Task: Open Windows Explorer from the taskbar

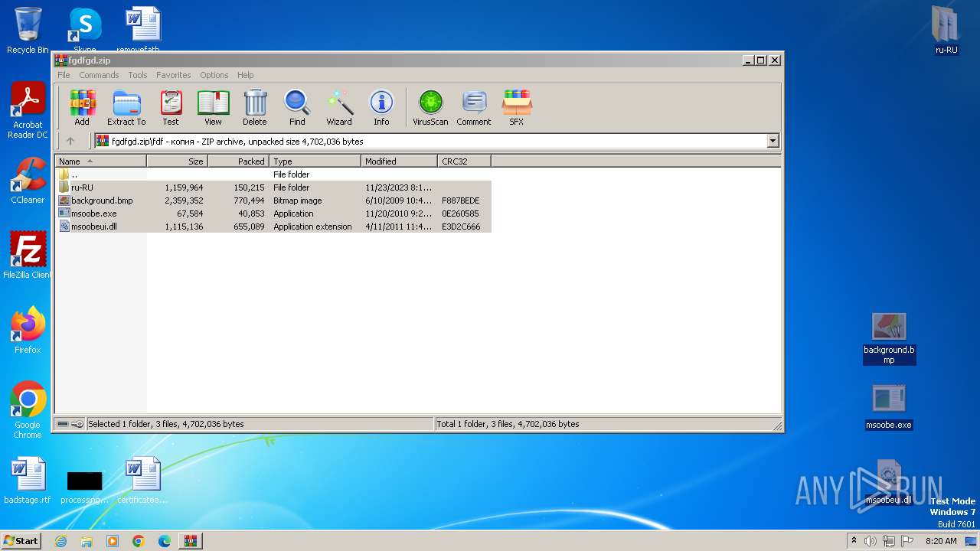Action: click(x=87, y=541)
